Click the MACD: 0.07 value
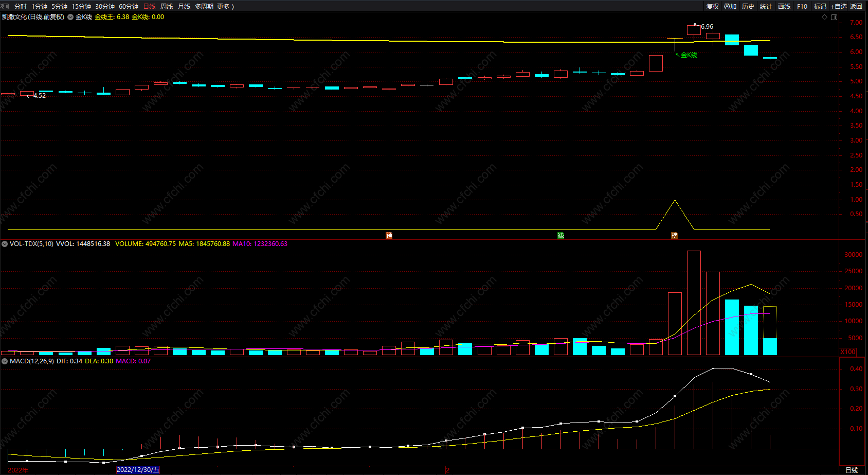 pos(133,361)
